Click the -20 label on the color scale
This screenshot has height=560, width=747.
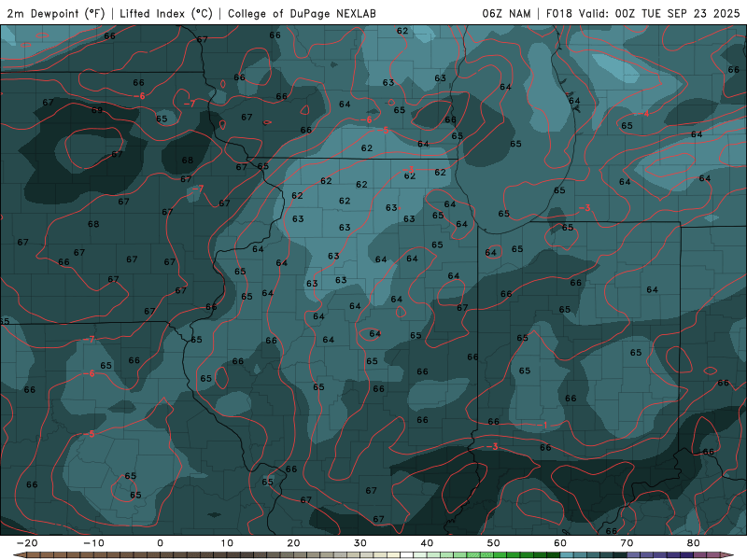(x=27, y=543)
